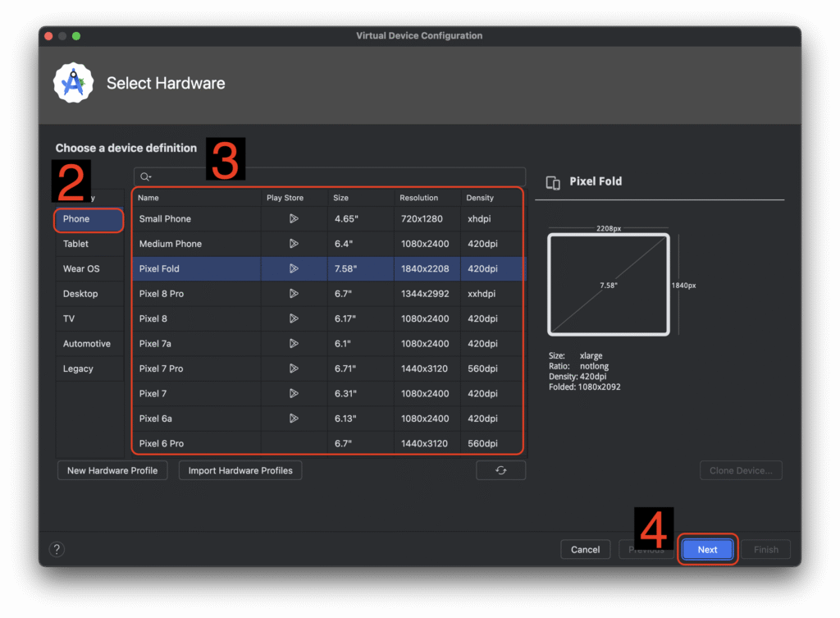The width and height of the screenshot is (840, 618).
Task: Select the Small Phone device
Action: (x=165, y=218)
